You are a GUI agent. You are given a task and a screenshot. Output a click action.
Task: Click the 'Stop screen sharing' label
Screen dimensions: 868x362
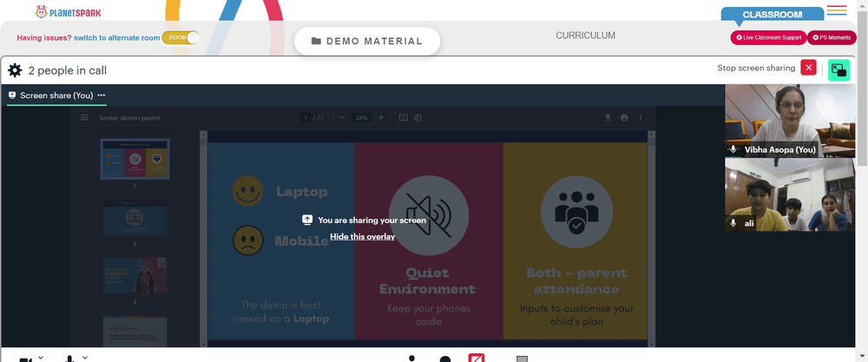(x=756, y=68)
